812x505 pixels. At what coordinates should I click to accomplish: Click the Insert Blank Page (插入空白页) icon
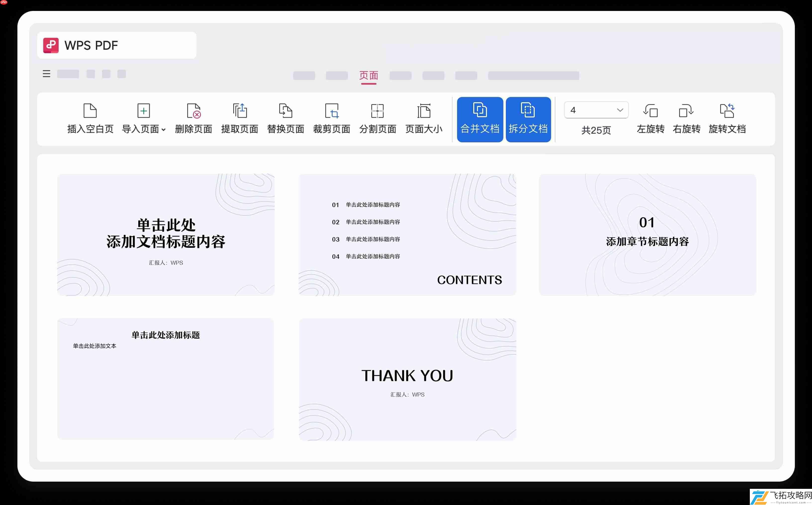click(90, 110)
